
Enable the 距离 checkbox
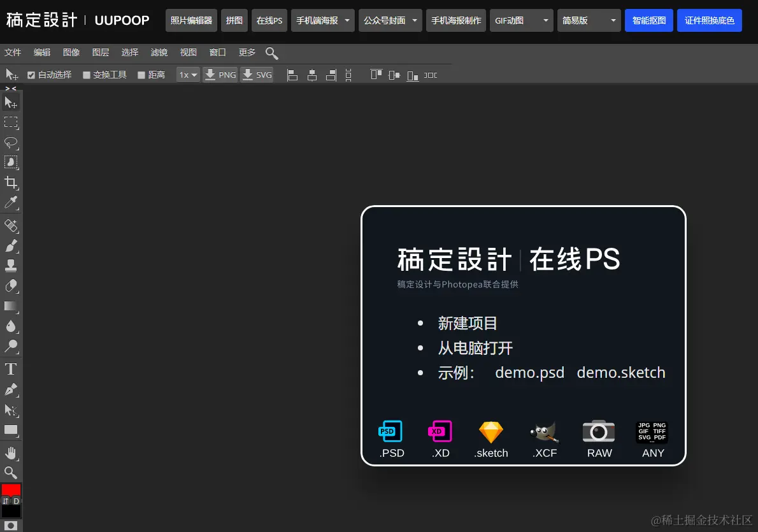tap(141, 75)
